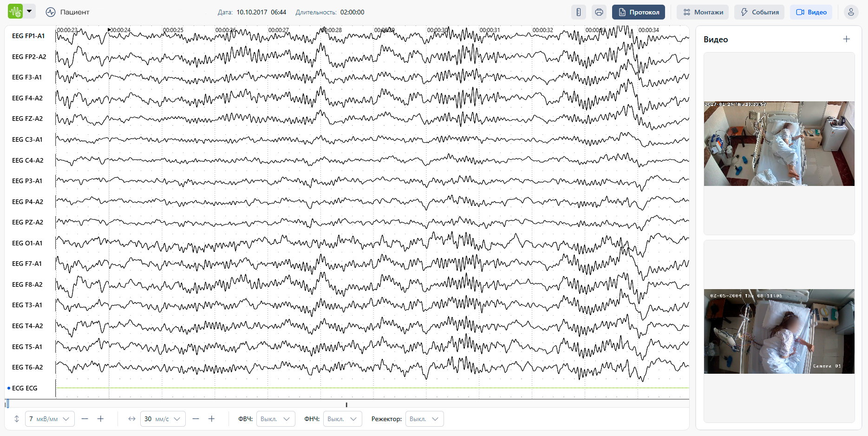Open the ФВЧ high-pass filter dropdown
This screenshot has width=868, height=436.
click(275, 419)
